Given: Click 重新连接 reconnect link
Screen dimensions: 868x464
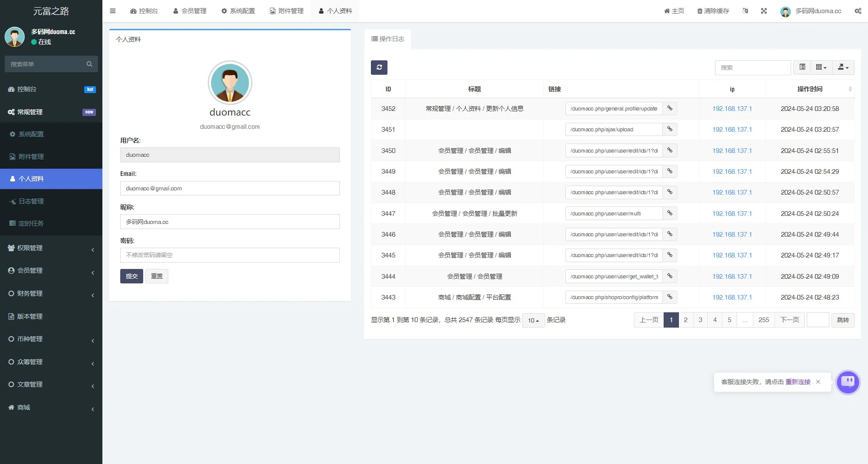Looking at the screenshot, I should point(797,382).
